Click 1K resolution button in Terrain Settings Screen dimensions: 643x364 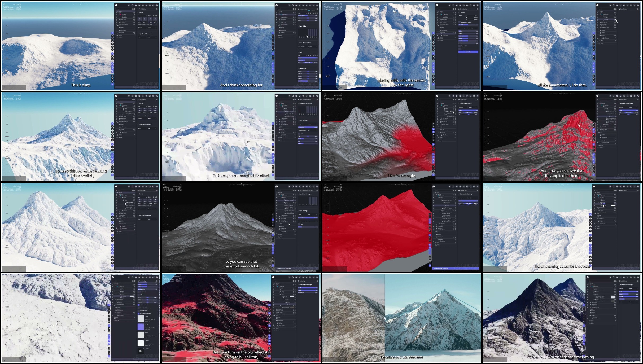pyautogui.click(x=140, y=18)
